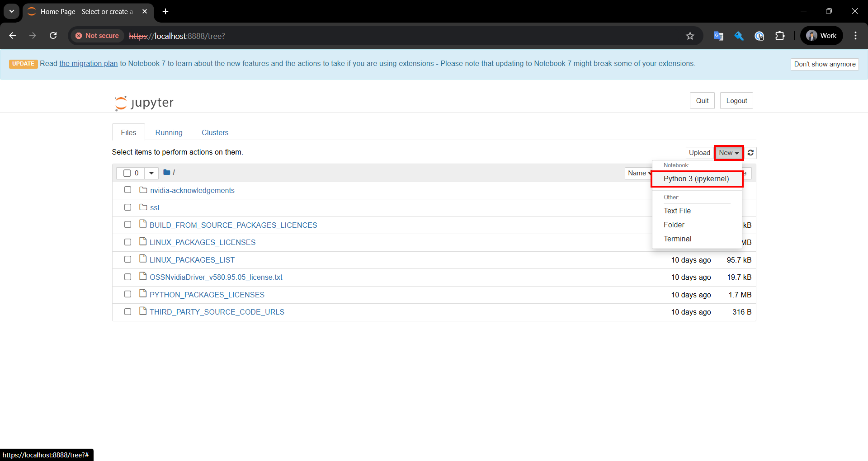Create a Python 3 (ipykernel) notebook
This screenshot has width=868, height=461.
(x=697, y=179)
